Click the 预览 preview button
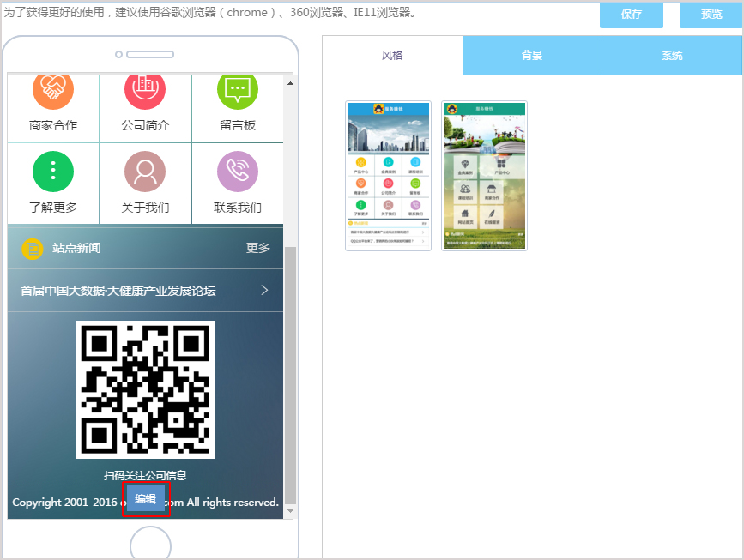744x560 pixels. [711, 15]
